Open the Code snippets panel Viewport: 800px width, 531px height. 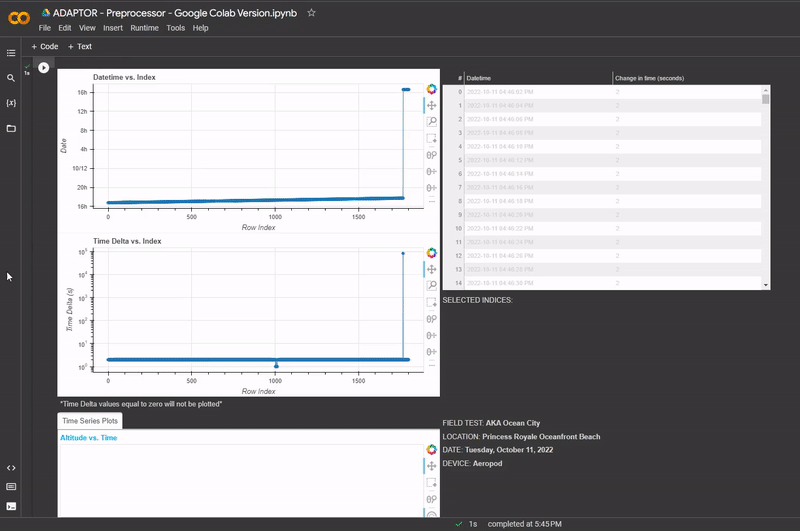click(11, 468)
